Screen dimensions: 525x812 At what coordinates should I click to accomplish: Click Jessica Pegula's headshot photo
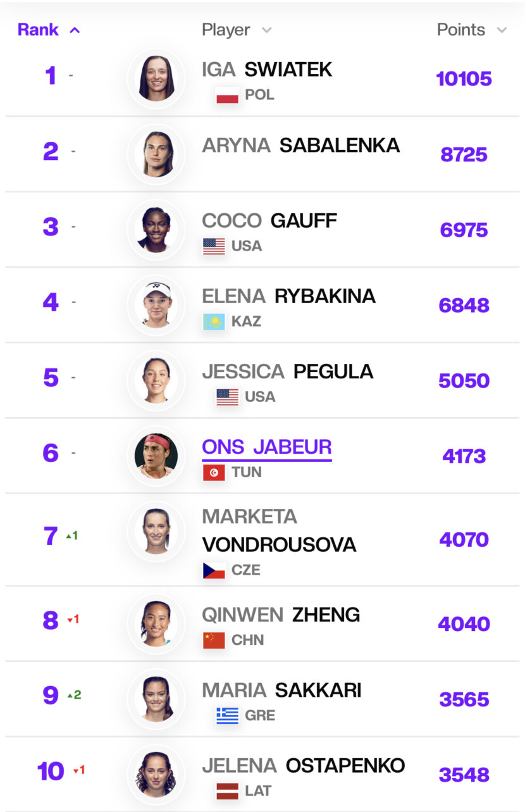coord(156,380)
